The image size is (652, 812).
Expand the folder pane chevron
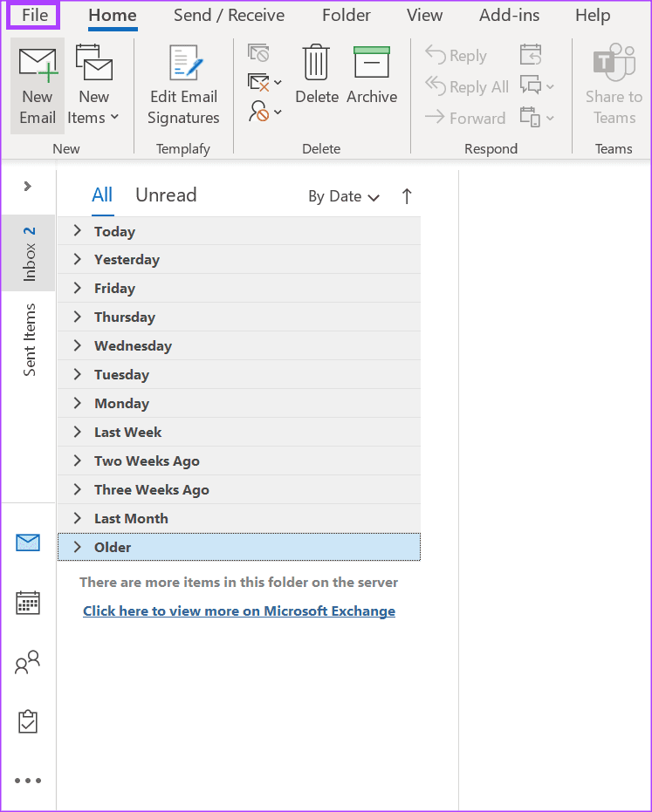(28, 186)
